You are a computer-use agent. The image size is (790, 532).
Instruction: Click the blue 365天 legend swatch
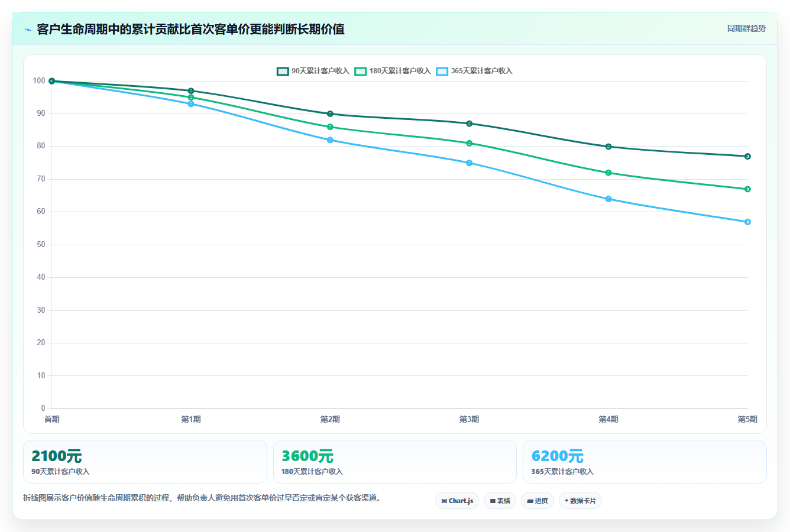point(442,71)
